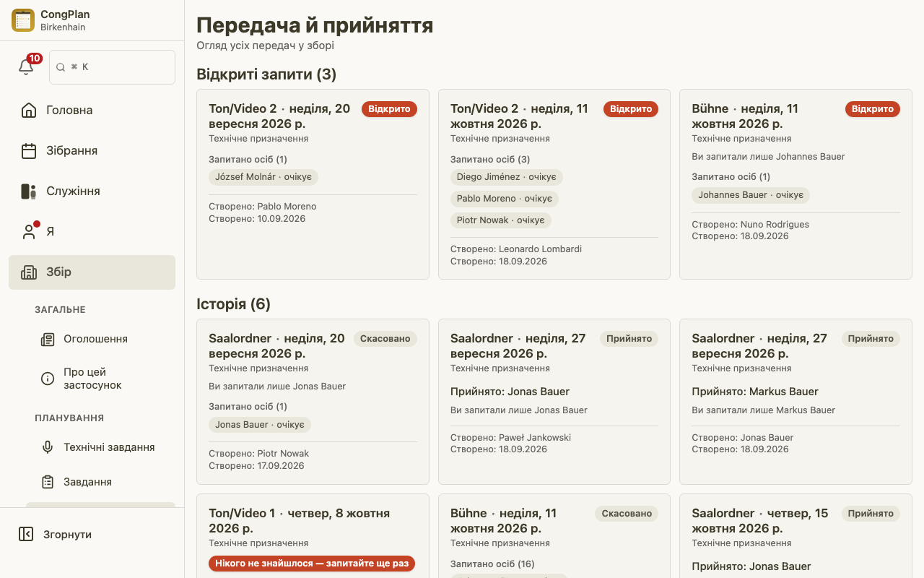The width and height of the screenshot is (924, 578).
Task: Collapse sidebar with Згорнути button
Action: (x=92, y=535)
